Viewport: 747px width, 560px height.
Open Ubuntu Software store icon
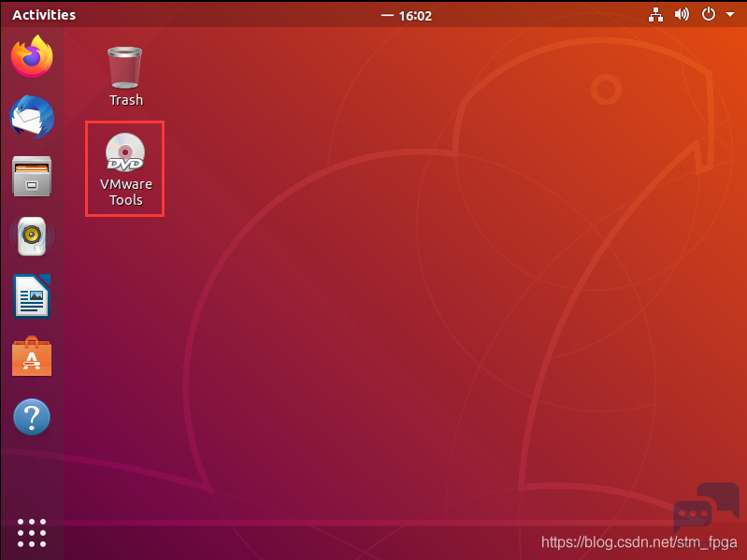[32, 356]
